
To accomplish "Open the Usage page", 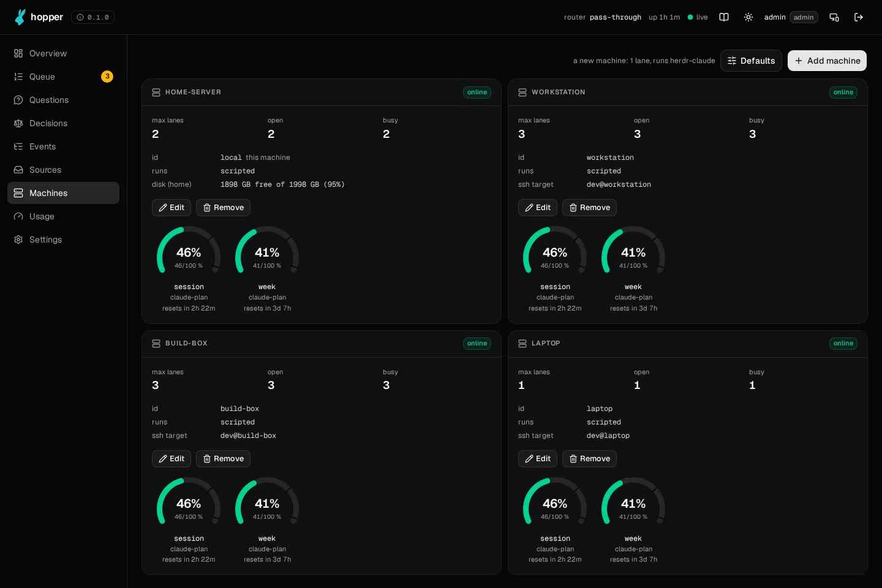I will click(63, 216).
